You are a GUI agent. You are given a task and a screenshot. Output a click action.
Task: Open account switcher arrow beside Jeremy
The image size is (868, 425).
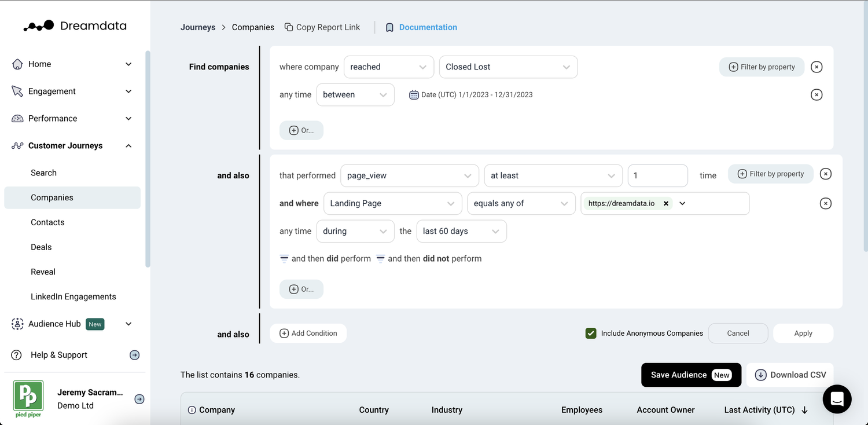(139, 399)
